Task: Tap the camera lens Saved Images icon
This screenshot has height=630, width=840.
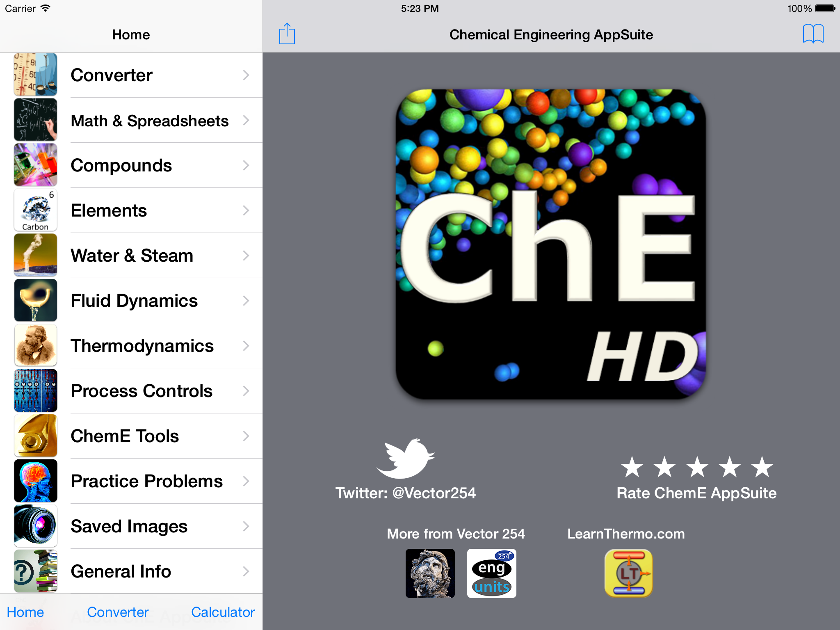Action: point(35,526)
